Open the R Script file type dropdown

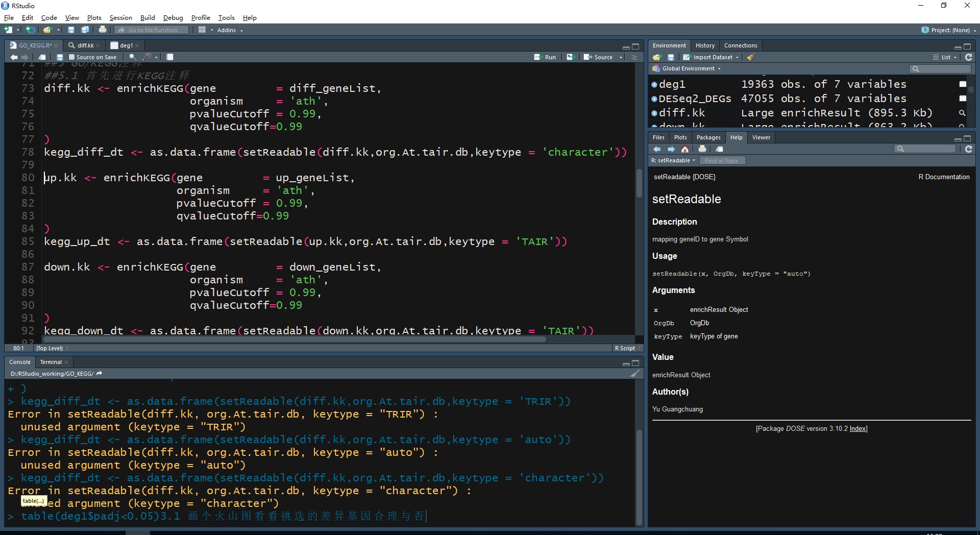[x=627, y=348]
